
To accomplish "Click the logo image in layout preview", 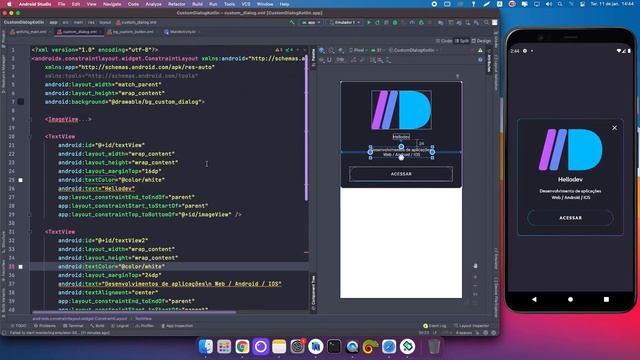I will point(401,110).
